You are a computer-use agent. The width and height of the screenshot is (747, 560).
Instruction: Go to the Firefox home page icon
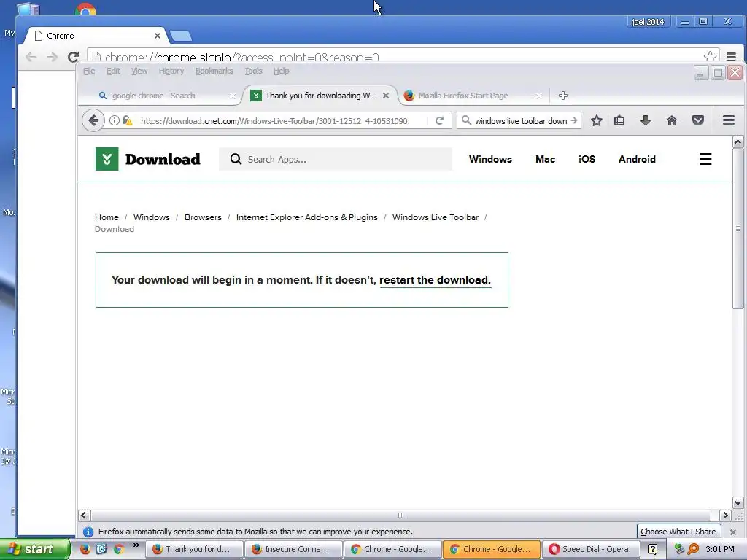(672, 120)
